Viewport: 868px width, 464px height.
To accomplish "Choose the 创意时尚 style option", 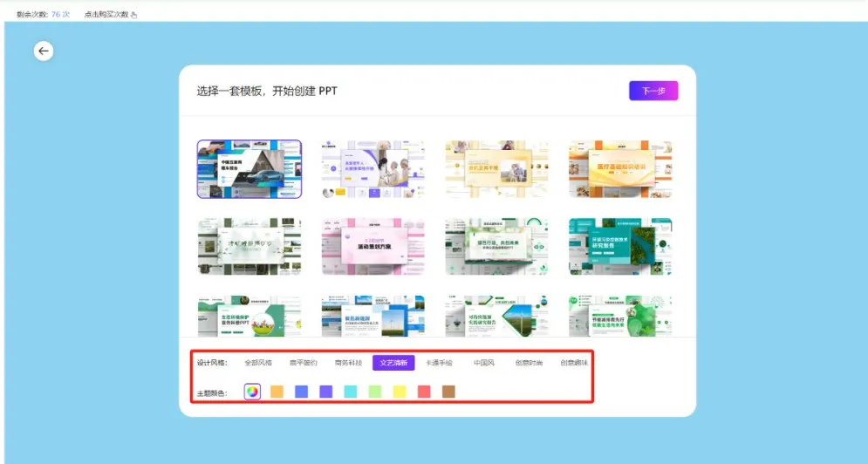I will pos(529,363).
